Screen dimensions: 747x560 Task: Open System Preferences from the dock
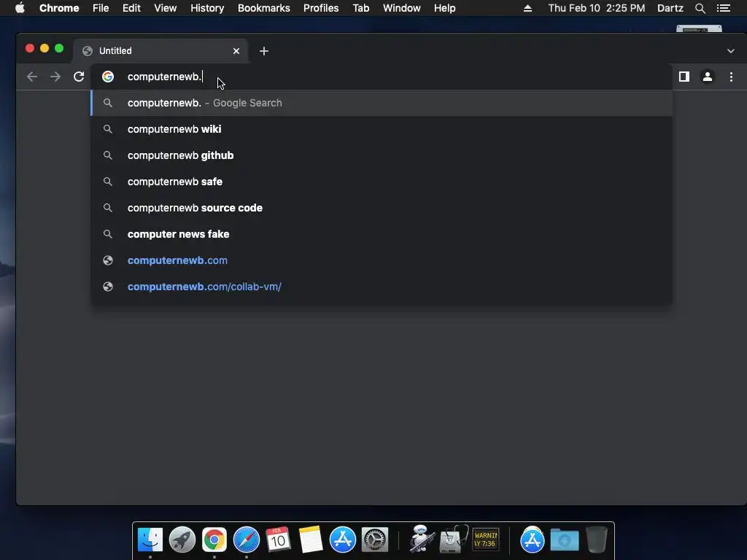(375, 540)
